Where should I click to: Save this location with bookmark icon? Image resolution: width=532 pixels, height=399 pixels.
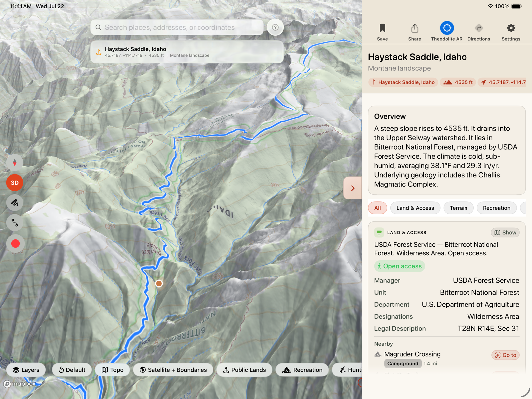pyautogui.click(x=382, y=32)
